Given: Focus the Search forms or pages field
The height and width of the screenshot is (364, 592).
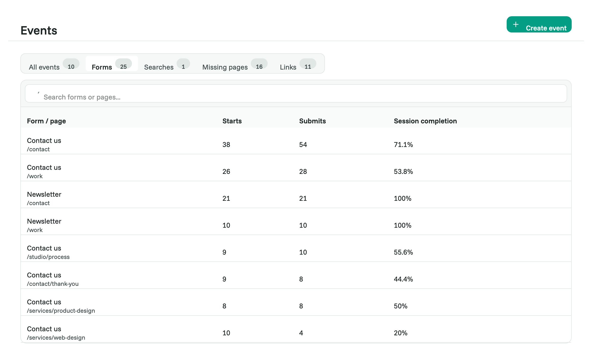Looking at the screenshot, I should pyautogui.click(x=296, y=94).
